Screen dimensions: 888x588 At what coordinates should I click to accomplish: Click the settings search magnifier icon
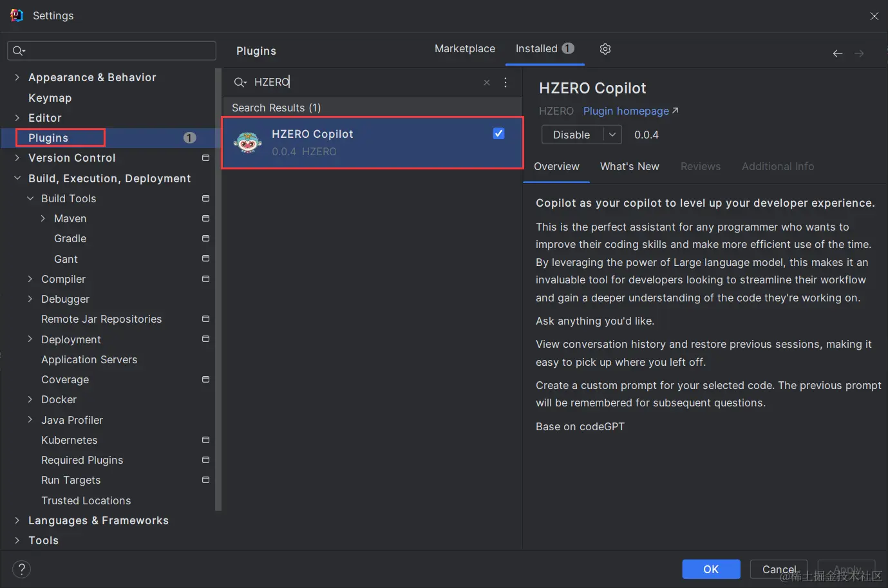[19, 51]
